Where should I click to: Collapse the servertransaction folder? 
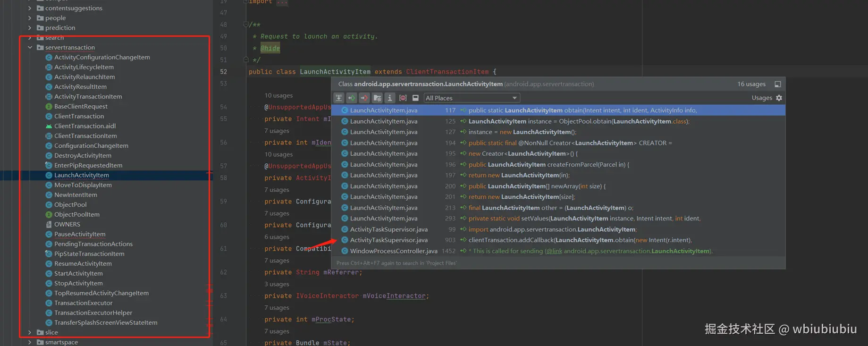point(30,47)
